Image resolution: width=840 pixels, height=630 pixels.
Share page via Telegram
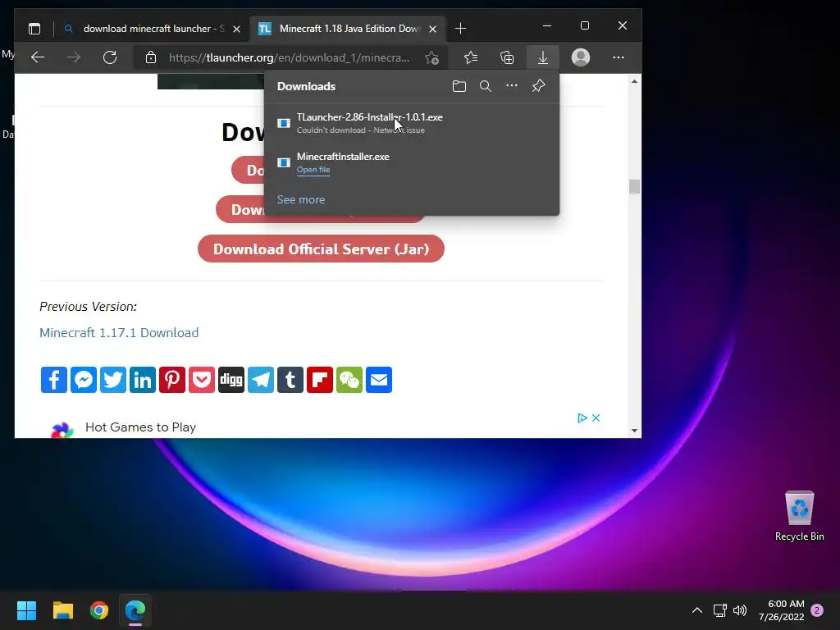pyautogui.click(x=261, y=380)
